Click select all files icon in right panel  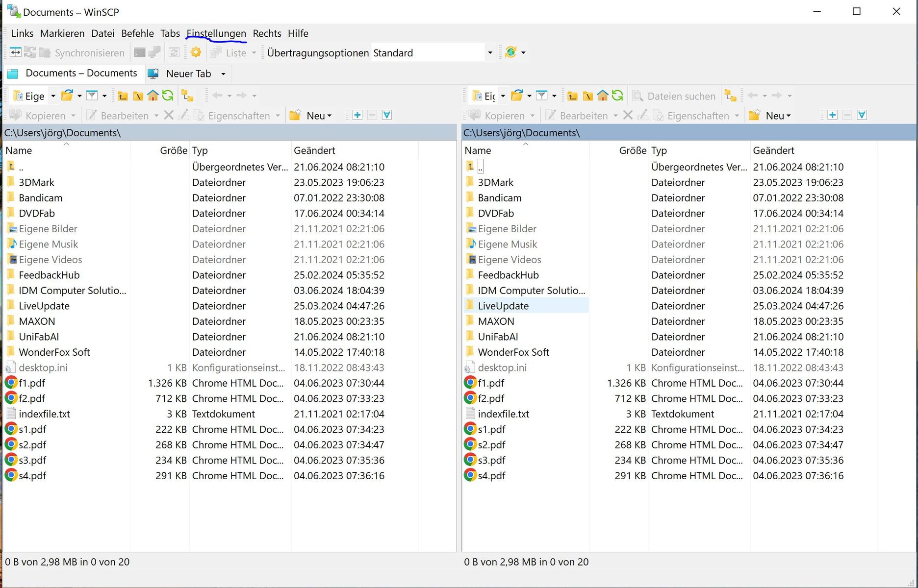[862, 115]
